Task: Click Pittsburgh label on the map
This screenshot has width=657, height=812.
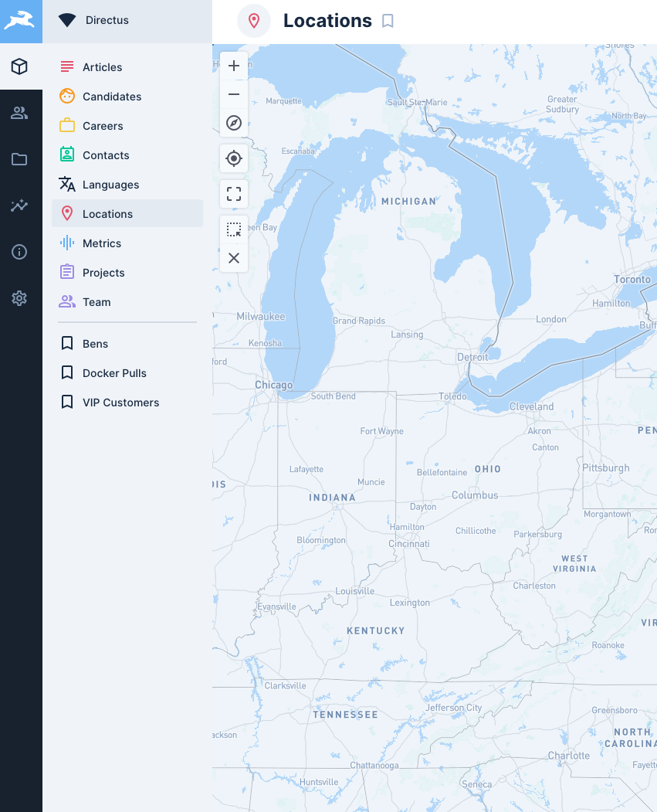Action: [x=606, y=468]
